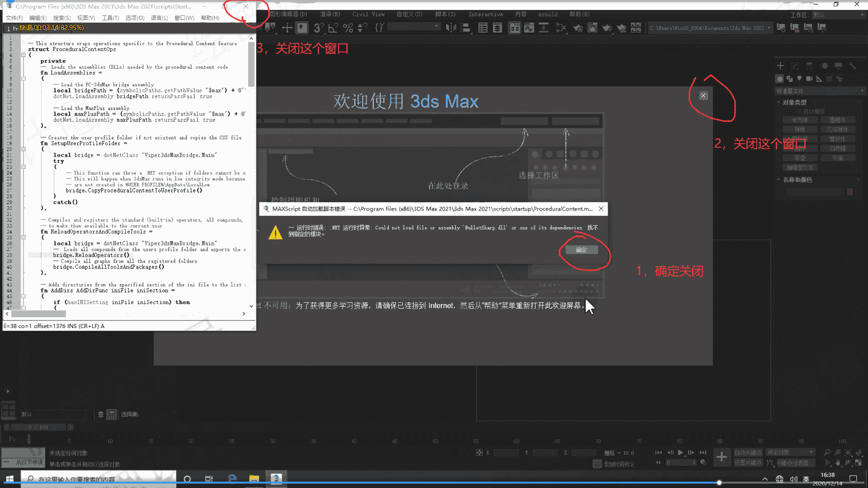Image resolution: width=868 pixels, height=488 pixels.
Task: Select the Lights bulb category icon
Action: coord(799,79)
